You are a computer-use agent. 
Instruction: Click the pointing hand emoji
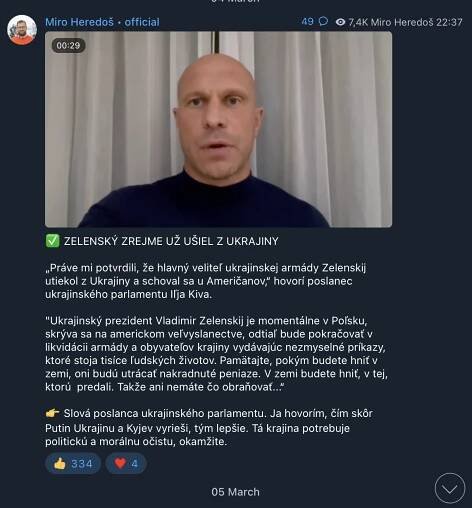point(52,413)
